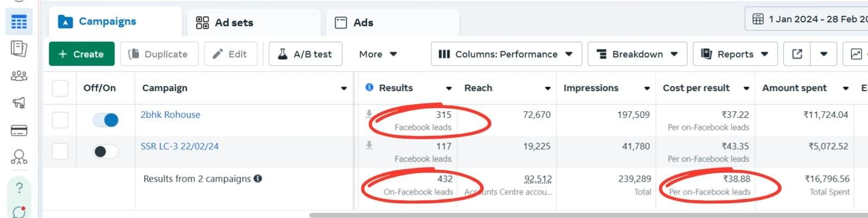Image resolution: width=868 pixels, height=218 pixels.
Task: Open the Reports dropdown menu
Action: [x=735, y=54]
